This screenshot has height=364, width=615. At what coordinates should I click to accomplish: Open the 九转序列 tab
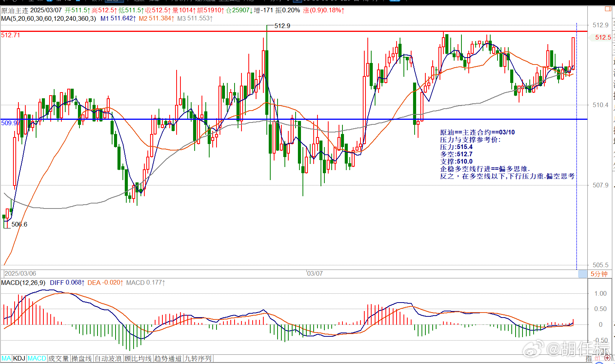coord(198,358)
